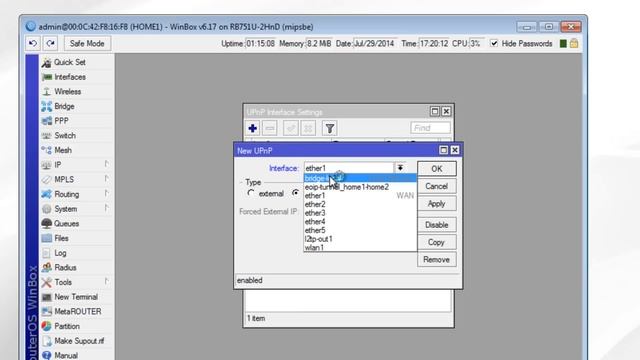Expand the Tools submenu
640x360 pixels.
coord(107,282)
